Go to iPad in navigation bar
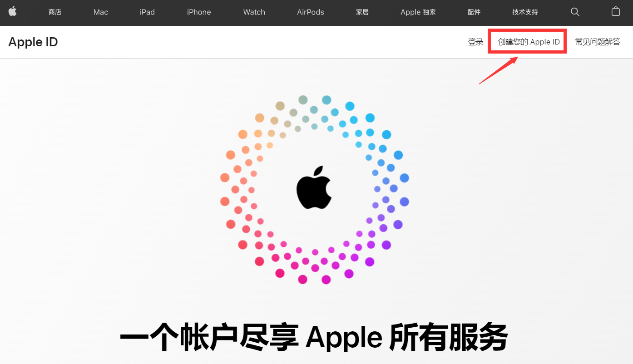633x364 pixels. [147, 12]
